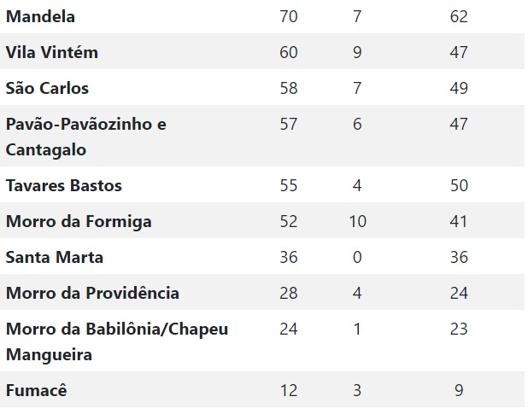Click the zero in Santa Marta row

point(357,258)
